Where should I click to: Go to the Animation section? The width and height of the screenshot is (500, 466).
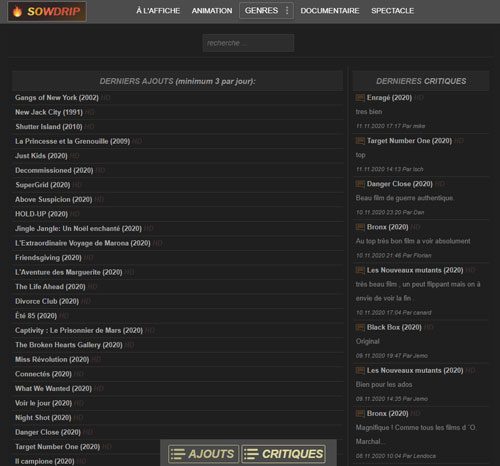212,11
